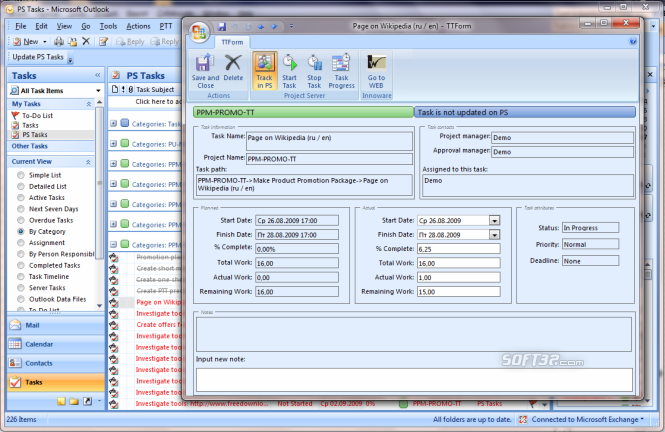This screenshot has height=432, width=665.
Task: Open the Task Progress tool
Action: (341, 71)
